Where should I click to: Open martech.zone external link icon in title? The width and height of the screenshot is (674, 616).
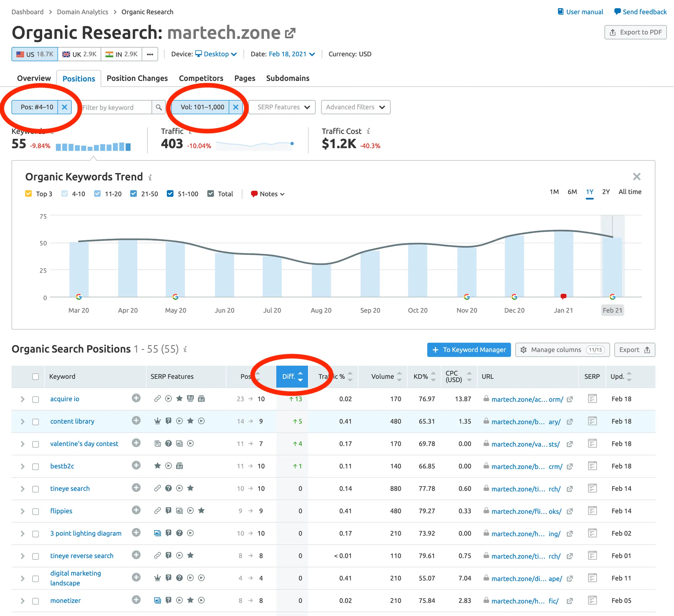tap(290, 33)
